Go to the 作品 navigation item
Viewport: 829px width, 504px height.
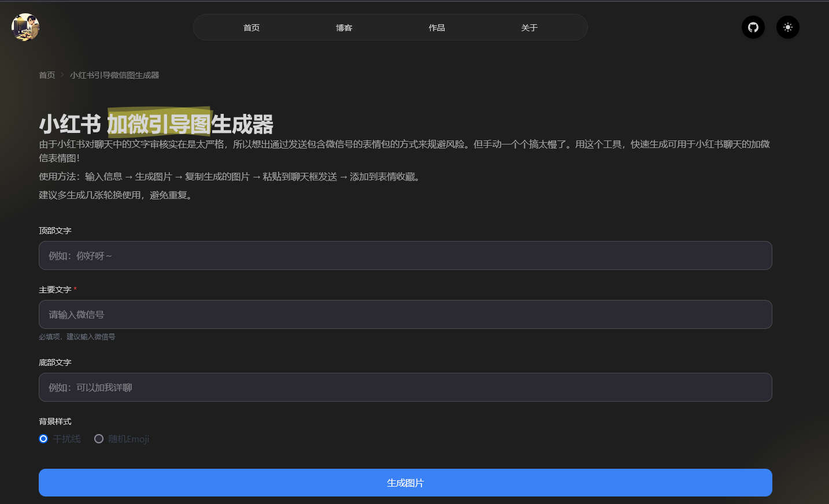pos(436,28)
